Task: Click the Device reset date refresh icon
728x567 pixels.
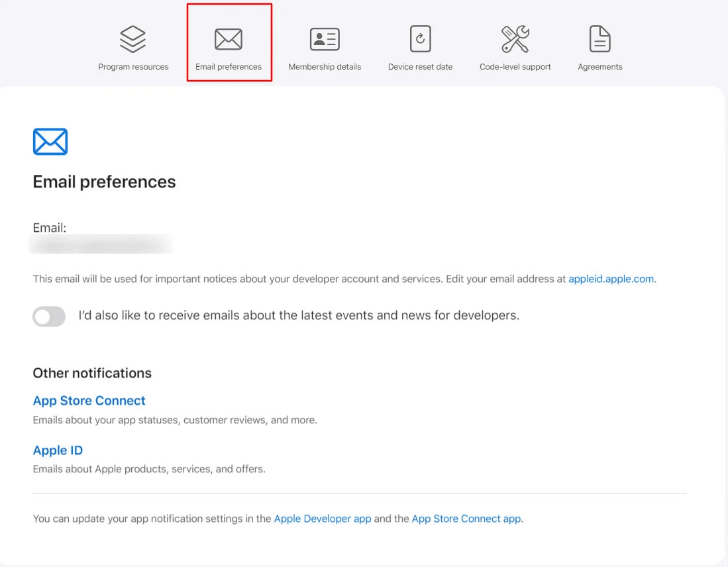Action: pos(420,39)
